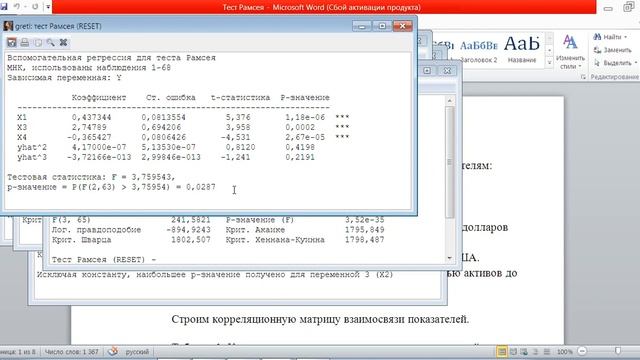The image size is (640, 360).
Task: Click the X4 coefficient row
Action: (x=183, y=138)
